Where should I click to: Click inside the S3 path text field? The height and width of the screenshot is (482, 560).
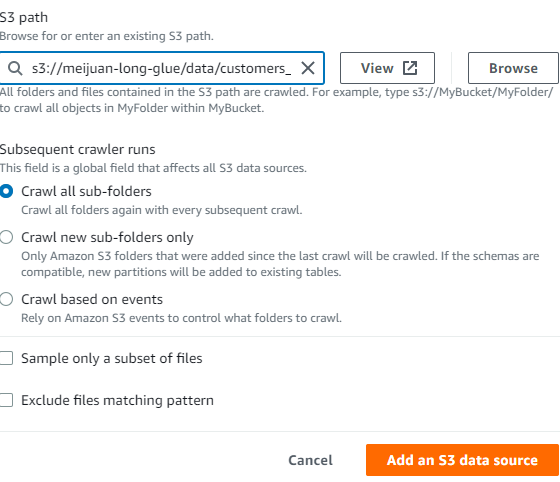pyautogui.click(x=161, y=68)
